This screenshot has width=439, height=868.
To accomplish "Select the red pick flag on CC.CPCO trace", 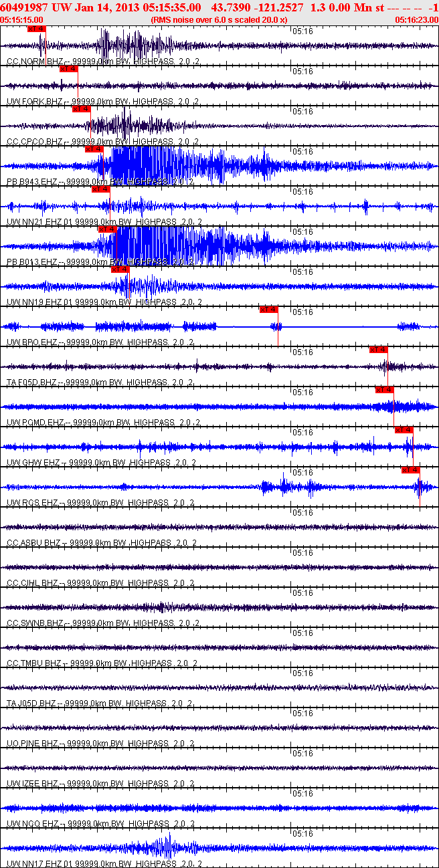I will coord(81,109).
